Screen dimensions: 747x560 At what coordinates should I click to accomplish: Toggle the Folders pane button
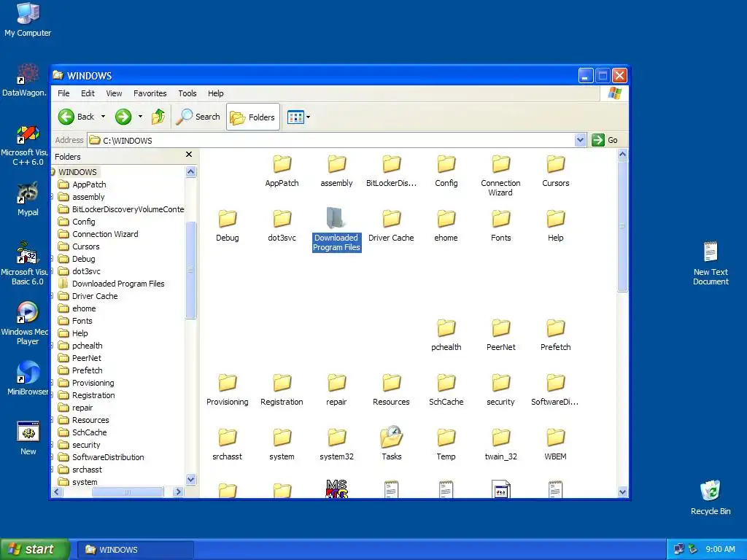[x=252, y=117]
